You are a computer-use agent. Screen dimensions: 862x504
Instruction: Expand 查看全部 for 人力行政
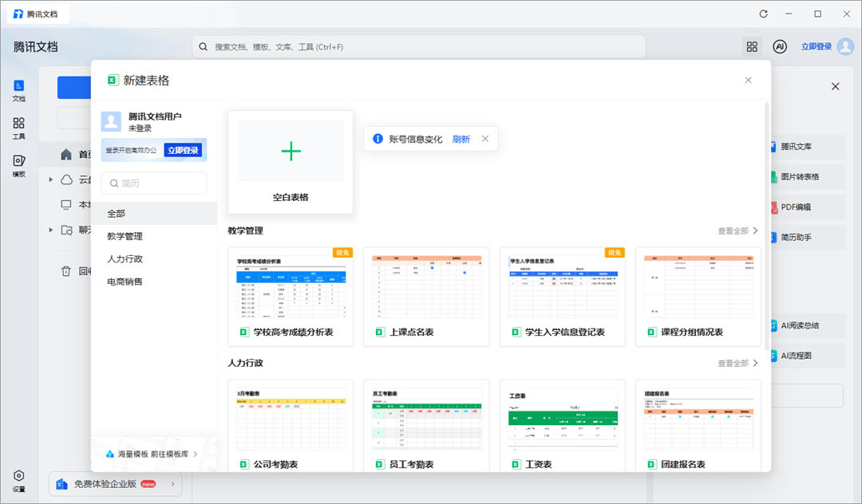737,363
